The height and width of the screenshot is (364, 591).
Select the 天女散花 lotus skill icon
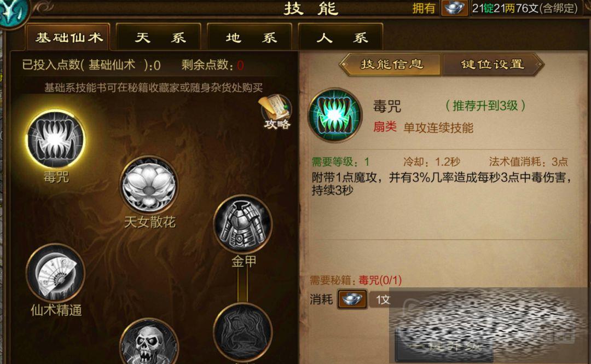click(x=149, y=185)
